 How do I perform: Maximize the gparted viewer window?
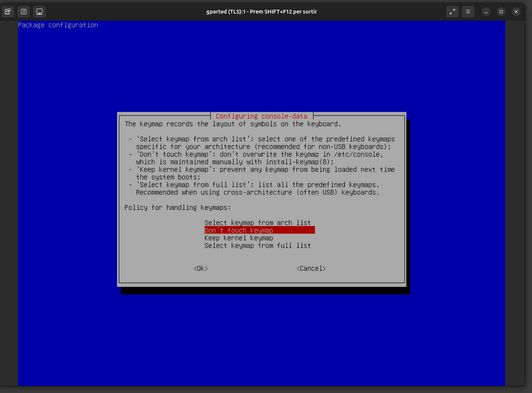tap(501, 12)
